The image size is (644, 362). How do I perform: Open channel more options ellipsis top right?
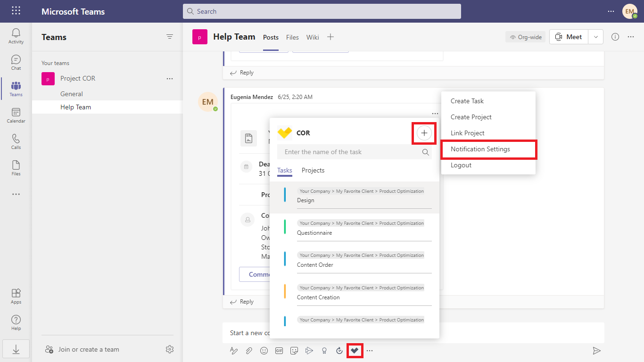tap(631, 37)
